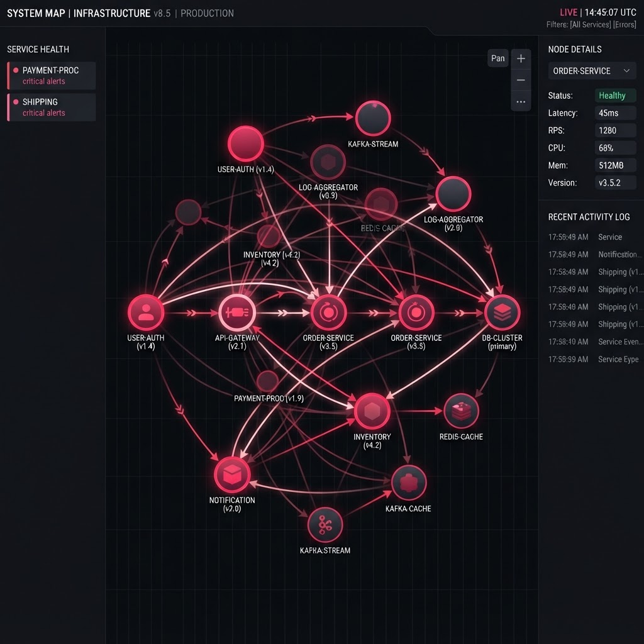Image resolution: width=644 pixels, height=644 pixels.
Task: Click the KAFKA CACHE node
Action: pyautogui.click(x=409, y=482)
